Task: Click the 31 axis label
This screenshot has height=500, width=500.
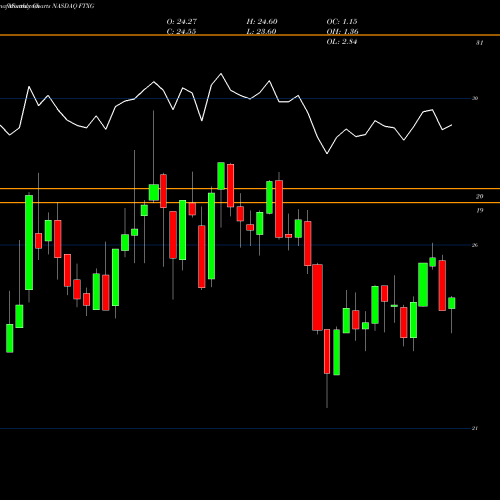Action: click(x=479, y=43)
